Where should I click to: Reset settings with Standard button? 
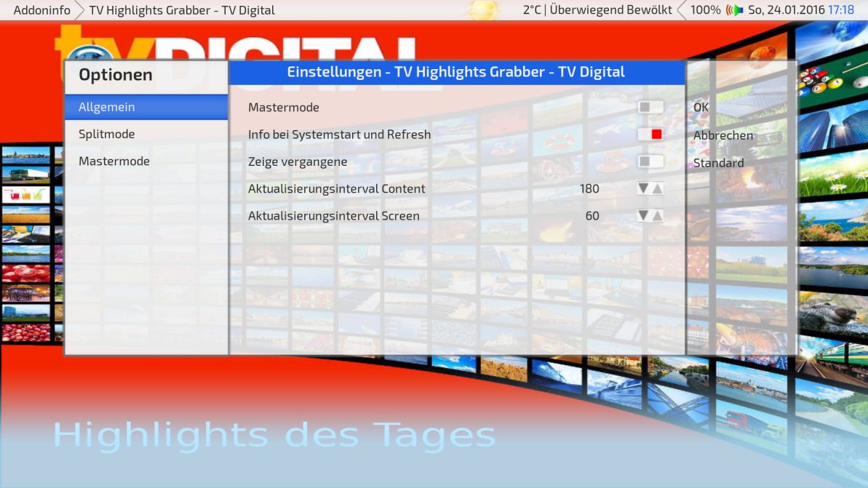click(719, 163)
